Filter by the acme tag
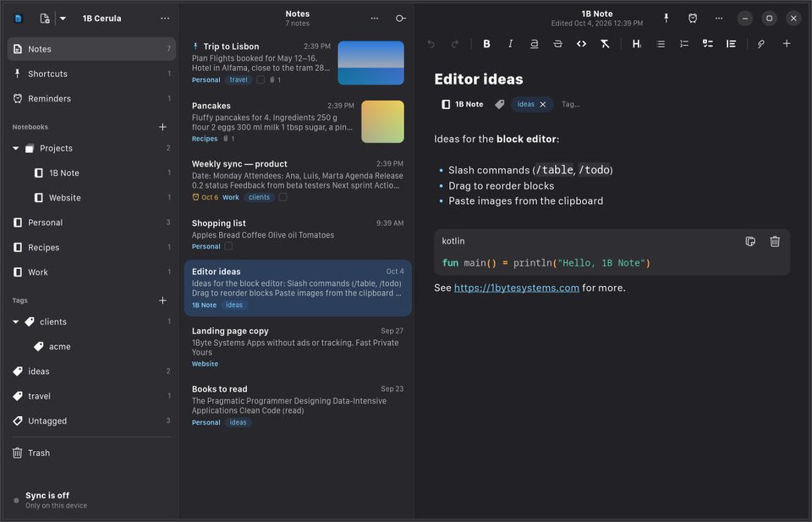 (91, 347)
